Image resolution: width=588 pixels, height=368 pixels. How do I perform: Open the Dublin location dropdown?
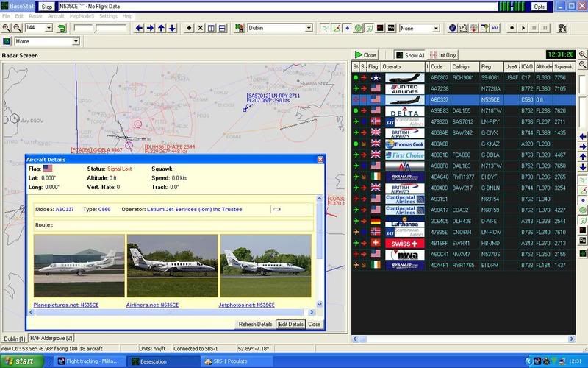pos(309,28)
